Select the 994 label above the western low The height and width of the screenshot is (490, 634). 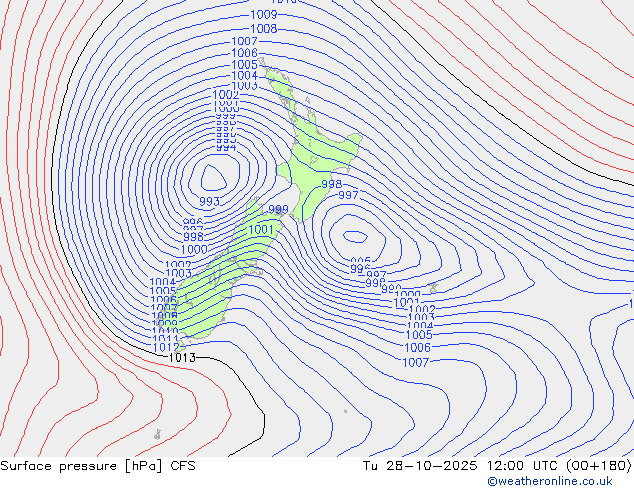tap(226, 148)
